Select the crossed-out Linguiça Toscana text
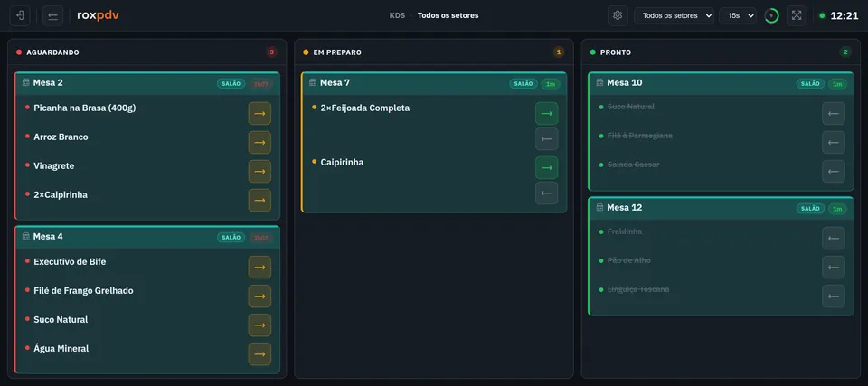Screen dimensions: 868x386 point(638,289)
